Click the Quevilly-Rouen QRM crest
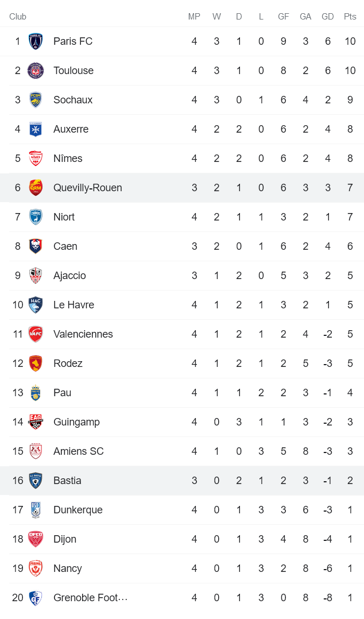Screen dimensions: 364x619 [x=36, y=187]
